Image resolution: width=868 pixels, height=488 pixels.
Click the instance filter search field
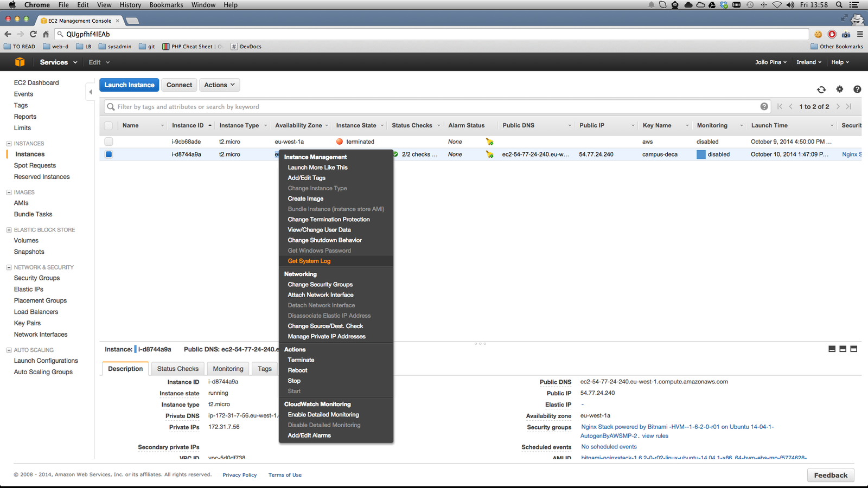[437, 107]
